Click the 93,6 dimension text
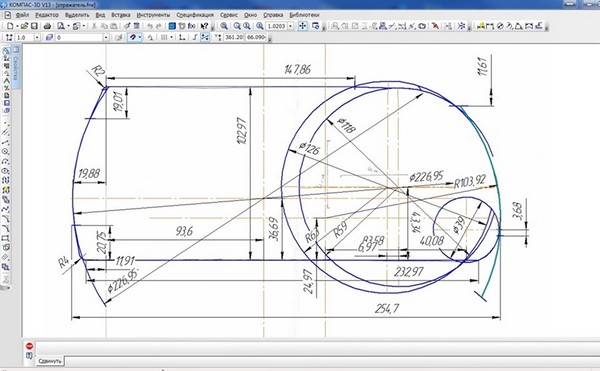The image size is (600, 371). (184, 231)
